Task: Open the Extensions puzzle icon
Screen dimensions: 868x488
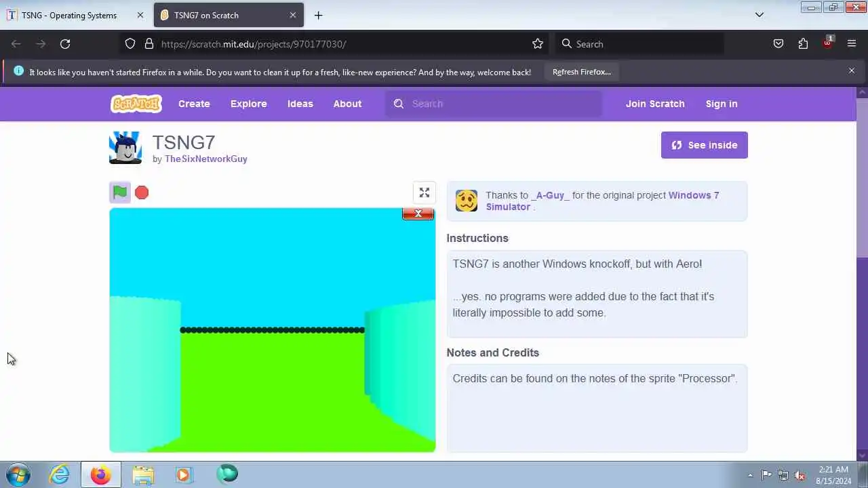Action: click(803, 44)
